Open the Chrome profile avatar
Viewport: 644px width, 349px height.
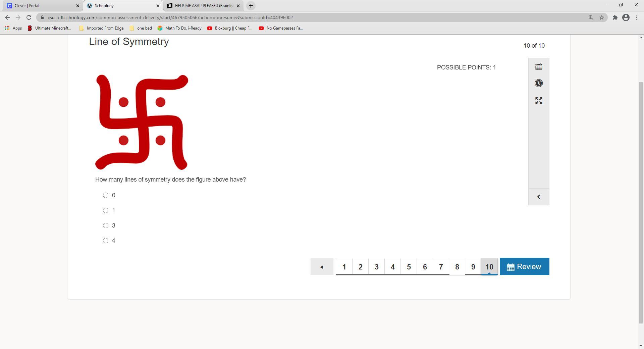626,17
